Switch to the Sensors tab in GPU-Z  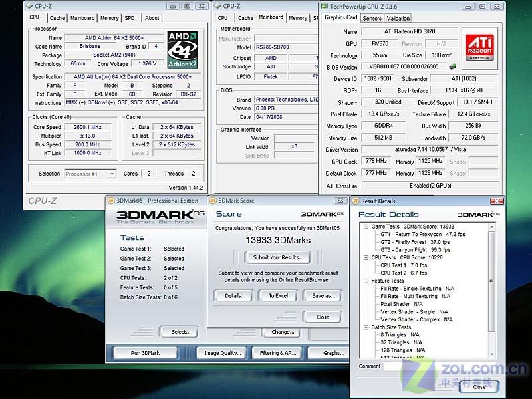click(x=372, y=19)
